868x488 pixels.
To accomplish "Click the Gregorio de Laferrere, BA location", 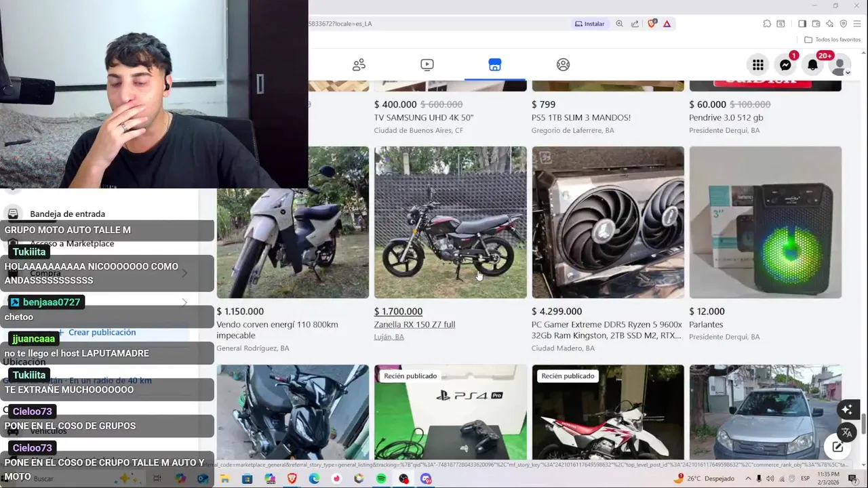I will coord(573,130).
